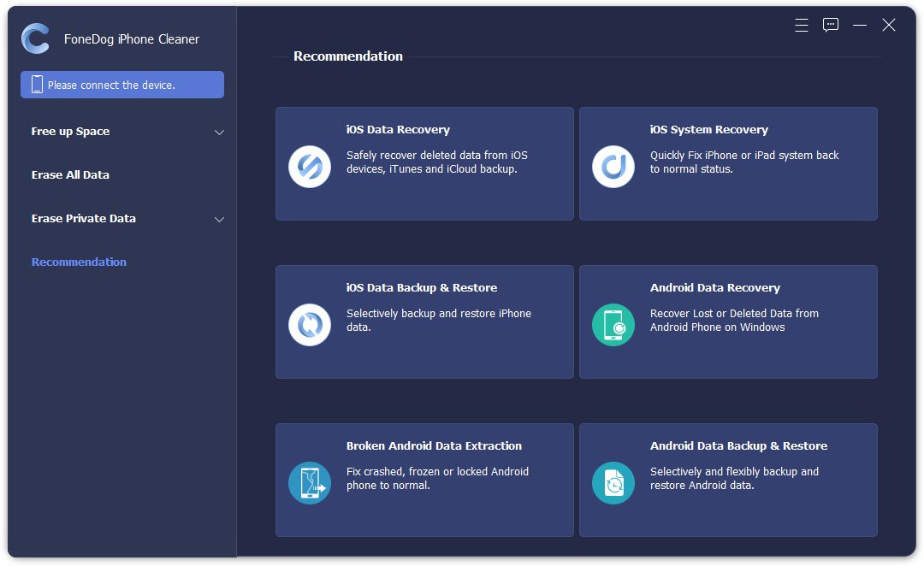This screenshot has width=924, height=566.
Task: Open the hamburger menu icon
Action: pyautogui.click(x=802, y=25)
